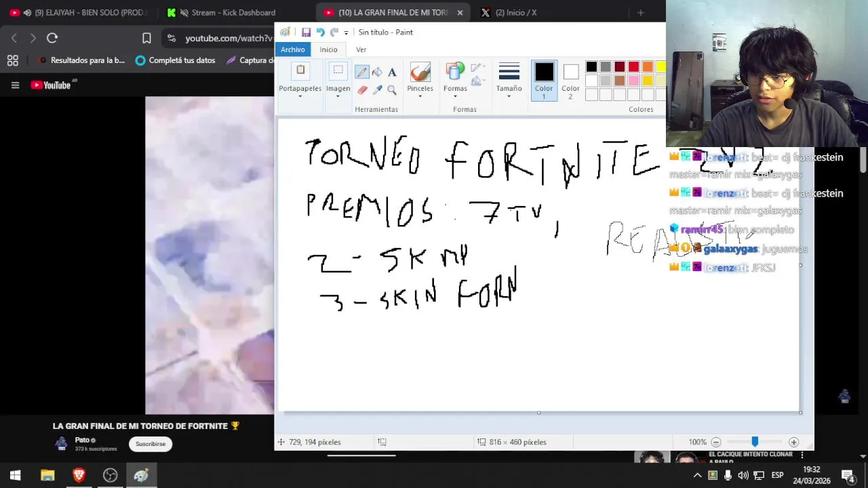Select the Pencil tool in Paint
868x488 pixels.
pyautogui.click(x=361, y=73)
